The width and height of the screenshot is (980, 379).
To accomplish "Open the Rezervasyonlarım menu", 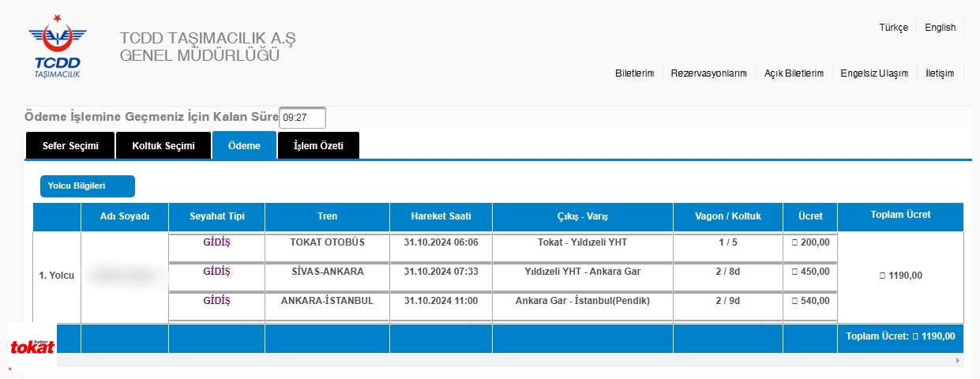I will coord(708,73).
